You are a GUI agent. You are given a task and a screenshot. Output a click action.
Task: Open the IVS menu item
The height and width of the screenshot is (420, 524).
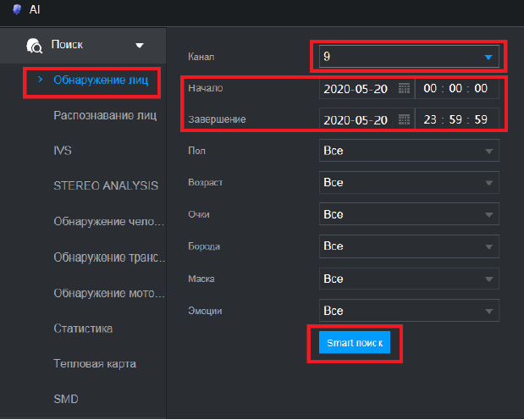[63, 150]
